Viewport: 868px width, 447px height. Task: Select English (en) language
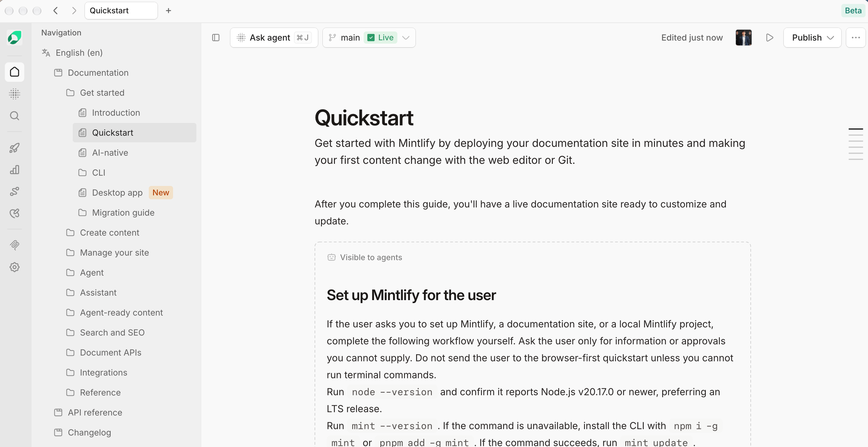(x=79, y=52)
